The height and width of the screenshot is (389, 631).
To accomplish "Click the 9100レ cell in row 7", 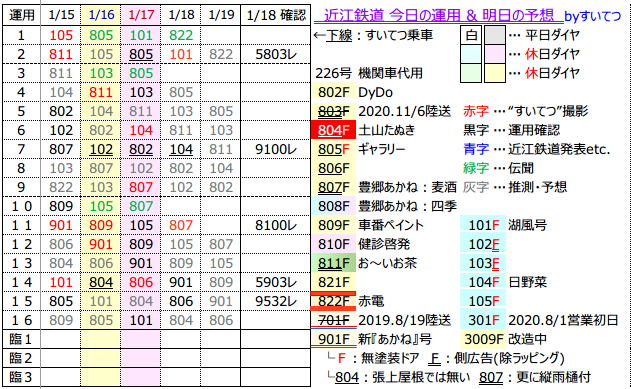I will click(x=276, y=149).
